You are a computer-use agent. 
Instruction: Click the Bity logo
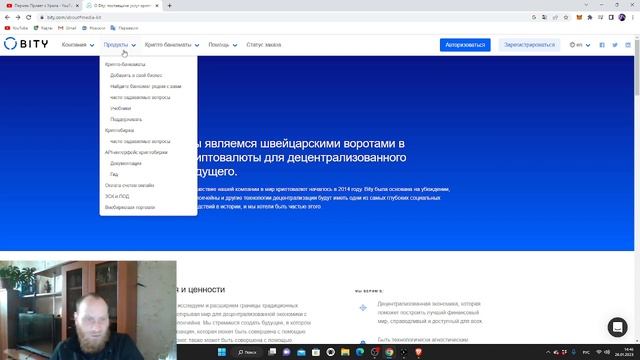26,44
